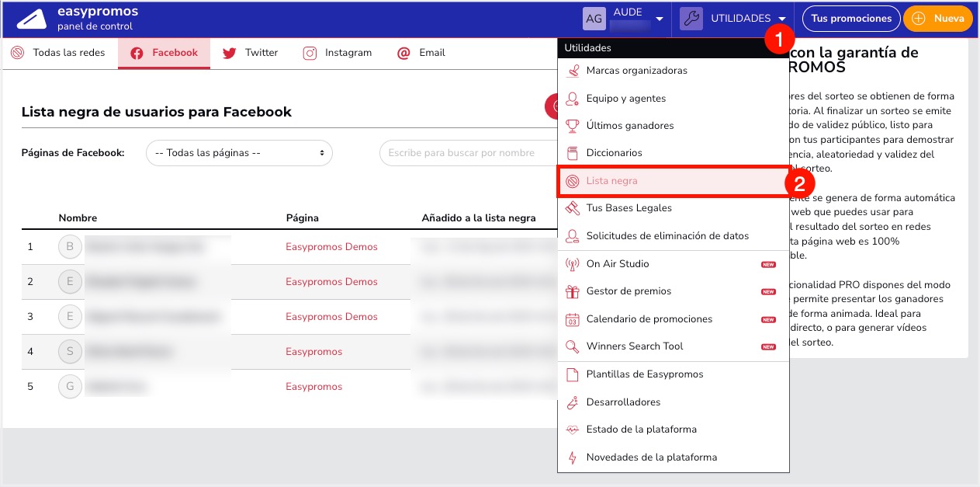Choose Winners Search Tool entry

[674, 346]
